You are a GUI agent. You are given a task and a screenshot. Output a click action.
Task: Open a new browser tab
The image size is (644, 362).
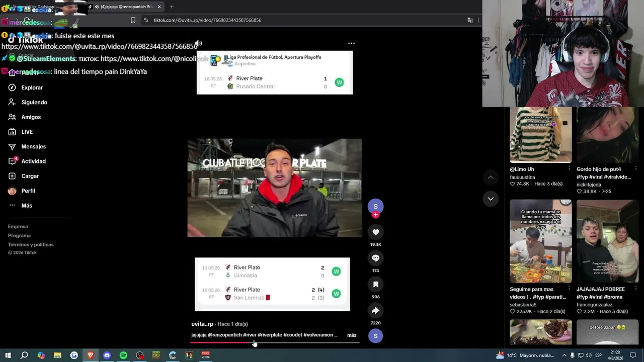click(172, 7)
